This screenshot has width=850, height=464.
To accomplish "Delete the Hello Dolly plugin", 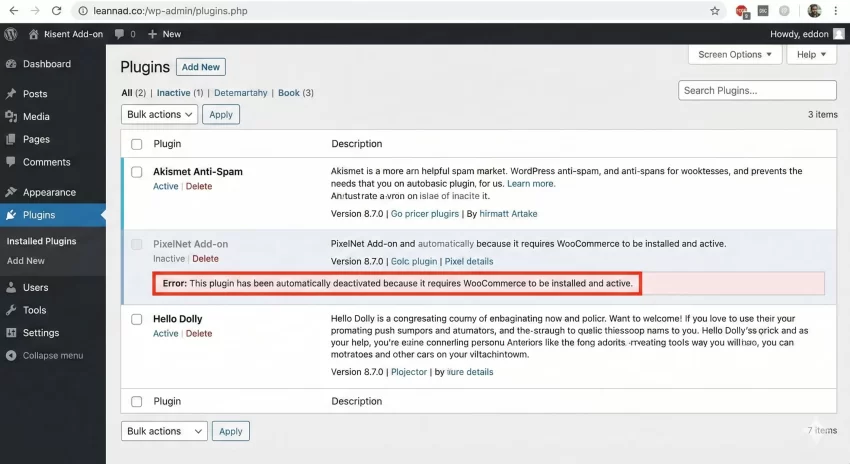I will click(199, 333).
